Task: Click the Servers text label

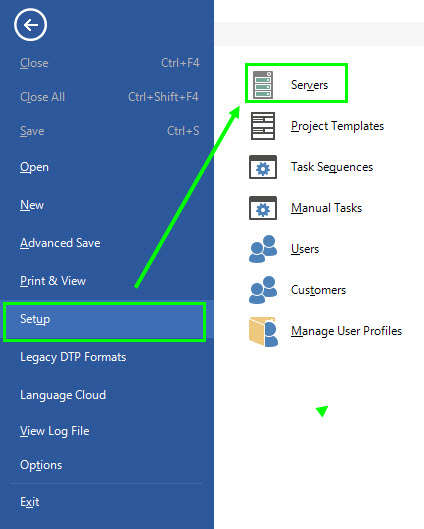Action: point(309,85)
